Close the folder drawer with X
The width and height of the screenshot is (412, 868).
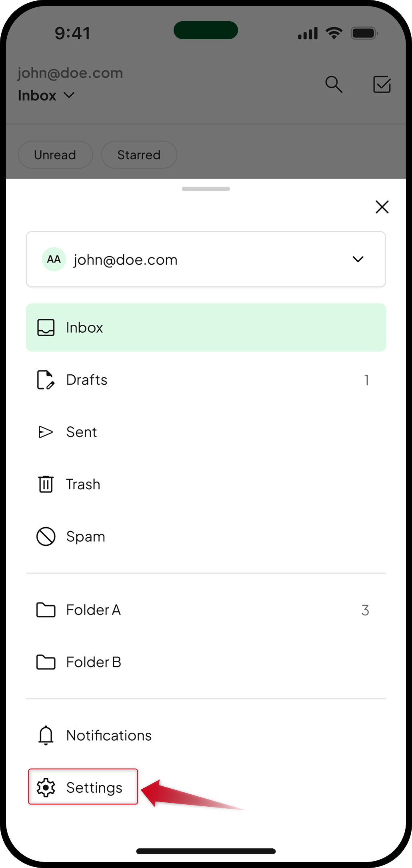coord(382,207)
